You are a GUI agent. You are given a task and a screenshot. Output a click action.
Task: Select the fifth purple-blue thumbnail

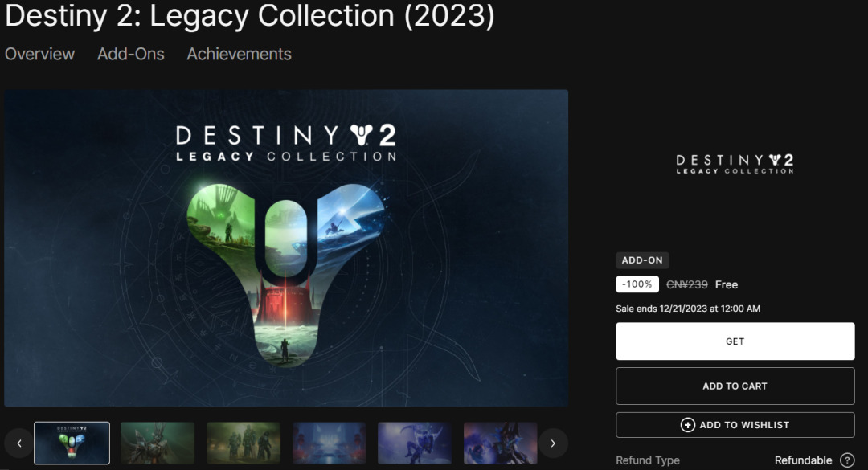[415, 443]
